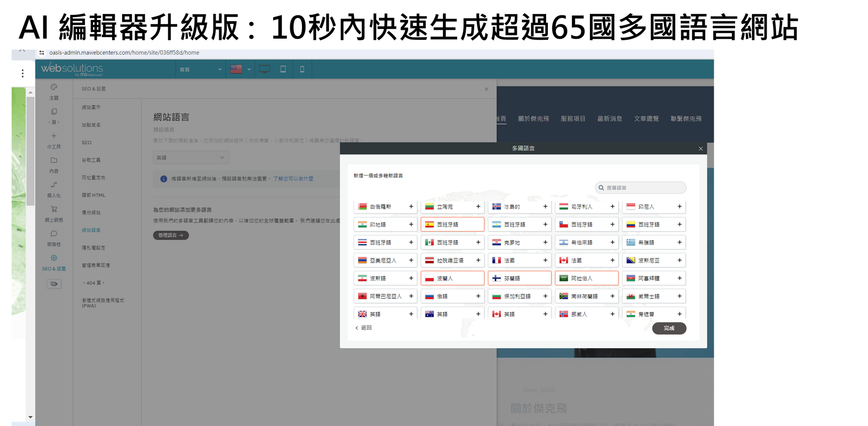Viewport: 868px width, 426px height.
Task: Click the browser three-dot menu icon
Action: [x=23, y=73]
